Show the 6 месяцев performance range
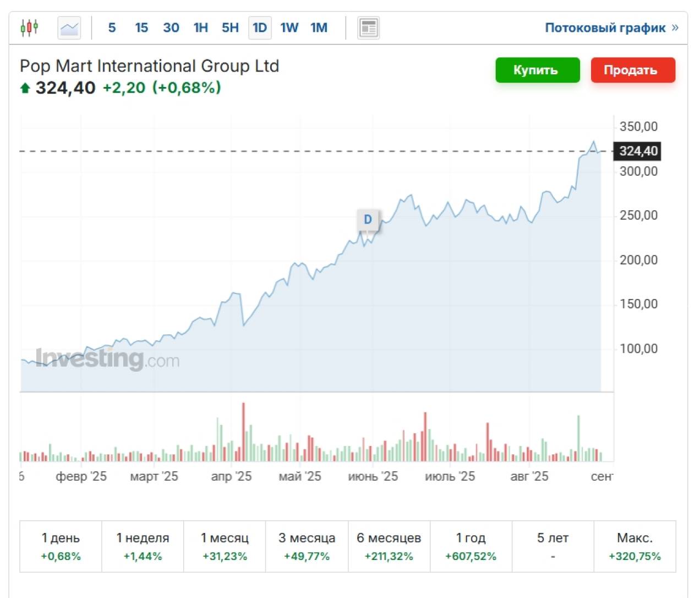Screen dimensions: 700x598 point(389,546)
